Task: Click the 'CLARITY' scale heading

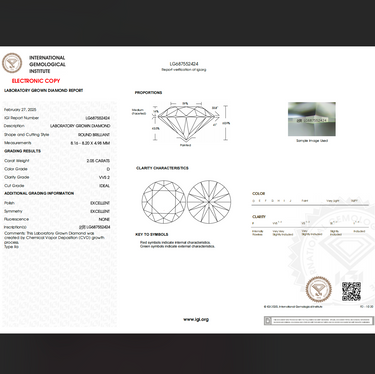Action: [259, 217]
